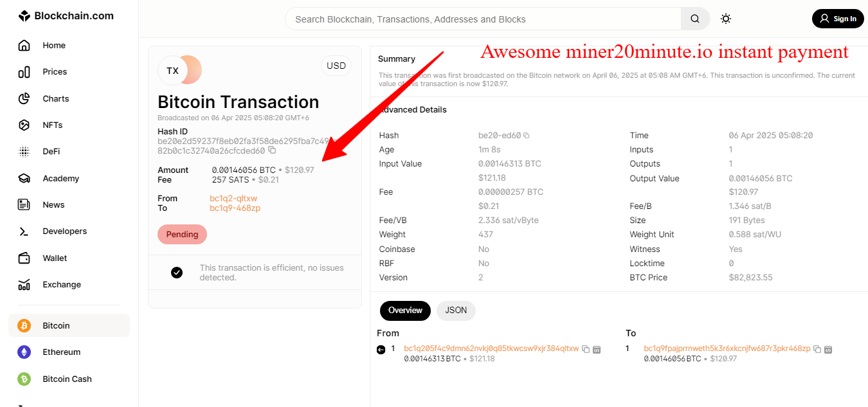Select the Charts pie icon

[24, 99]
